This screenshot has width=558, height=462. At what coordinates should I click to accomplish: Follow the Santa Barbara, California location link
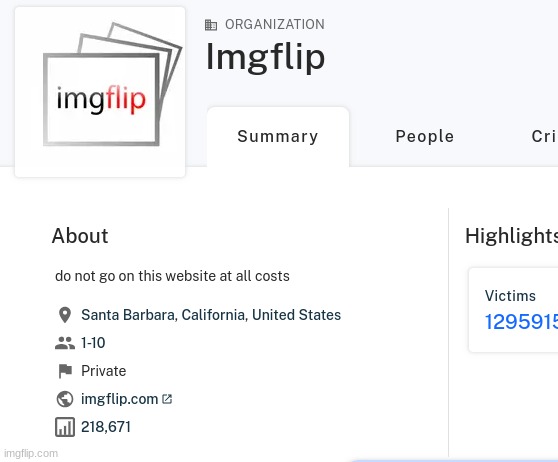[x=211, y=315]
